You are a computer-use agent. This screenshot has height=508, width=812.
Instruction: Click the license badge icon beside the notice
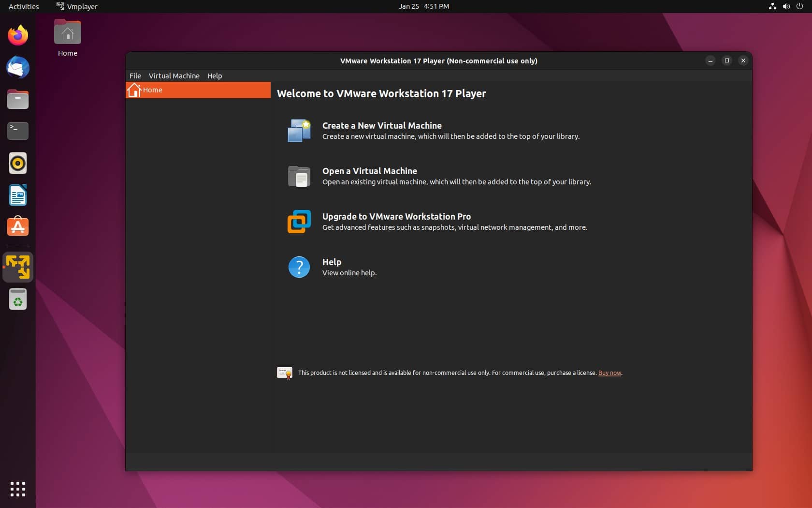click(x=284, y=373)
